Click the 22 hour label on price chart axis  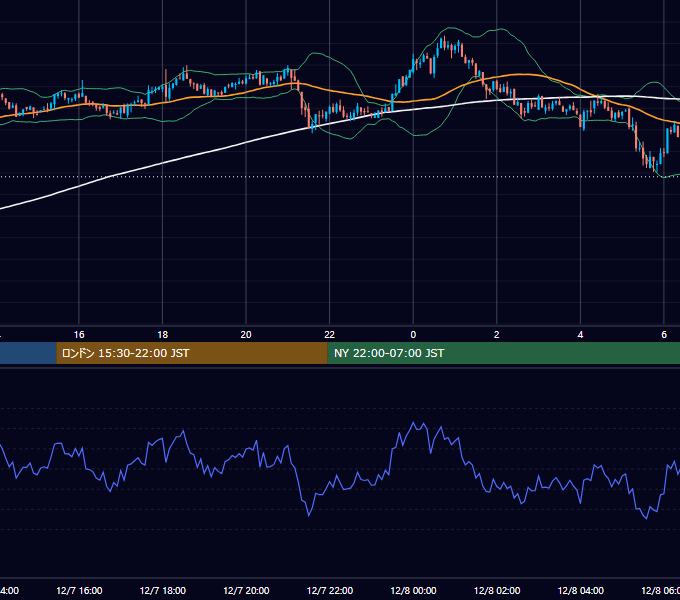pos(330,335)
